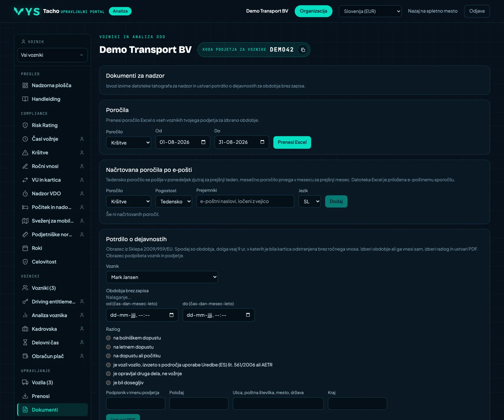This screenshot has width=504, height=420.
Task: Select reason na letnem dopustu
Action: point(108,347)
